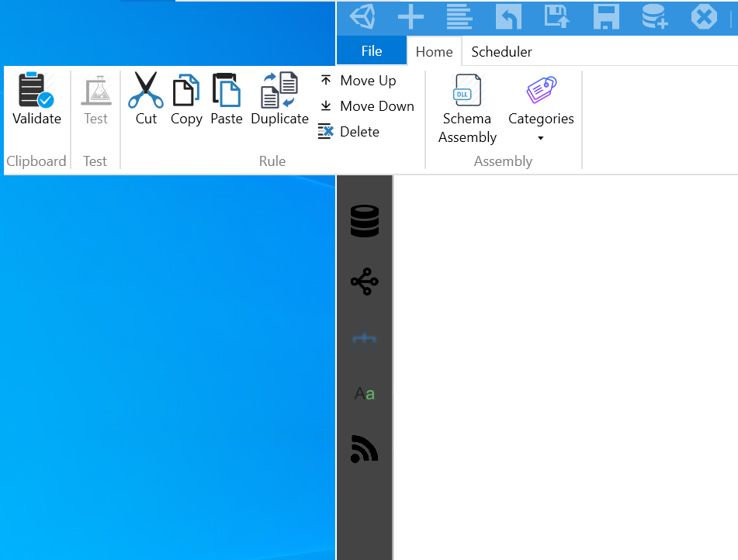Click the Add database icon in toolbar
738x560 pixels.
[654, 16]
